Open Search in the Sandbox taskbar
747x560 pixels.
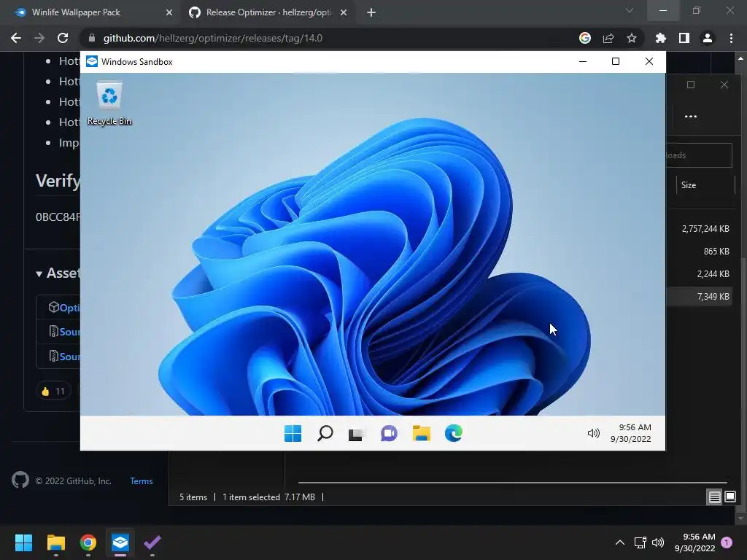[325, 433]
